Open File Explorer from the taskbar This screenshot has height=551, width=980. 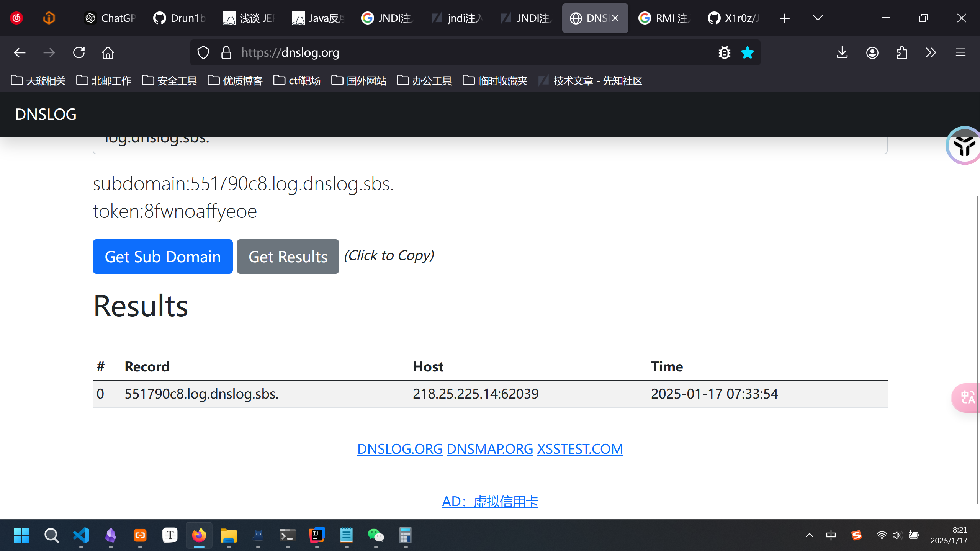[x=229, y=535]
